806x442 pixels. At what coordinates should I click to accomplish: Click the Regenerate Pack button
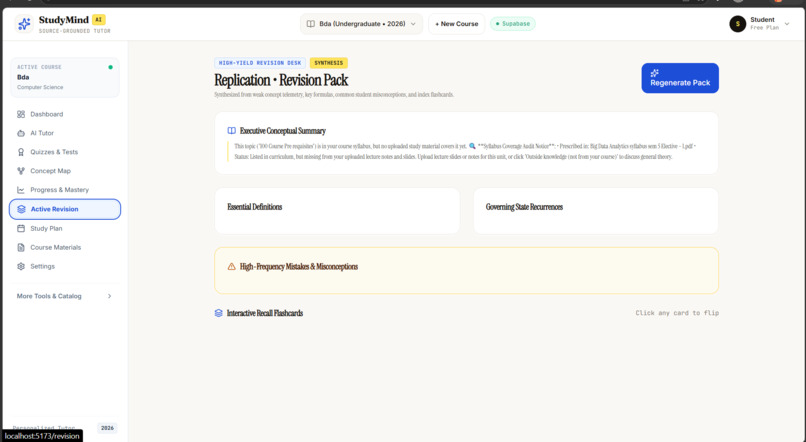point(680,78)
